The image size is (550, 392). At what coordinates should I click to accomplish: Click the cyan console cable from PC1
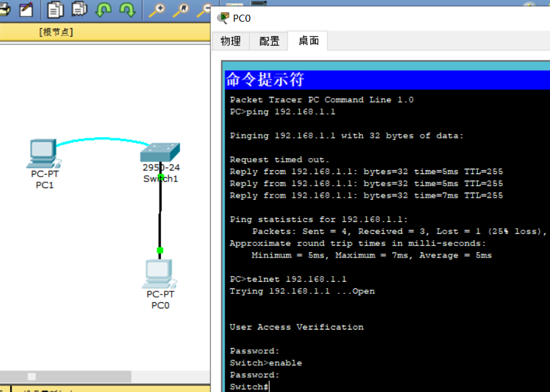(x=101, y=139)
